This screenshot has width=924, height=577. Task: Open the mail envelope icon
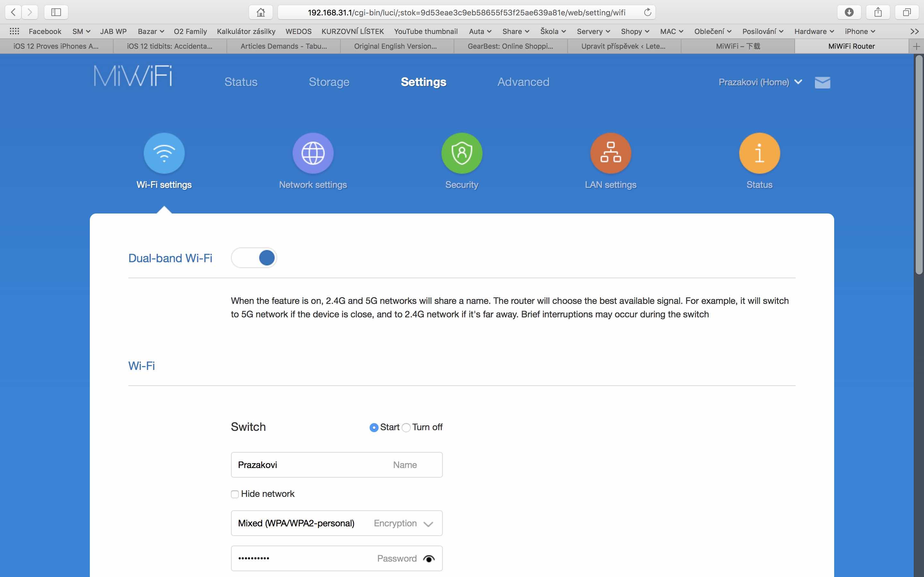tap(822, 82)
